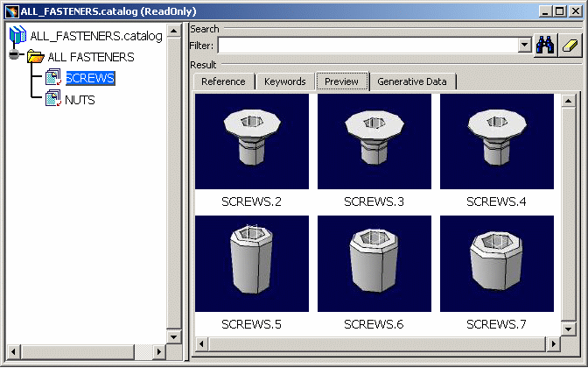Maximize the catalog window
The width and height of the screenshot is (588, 368).
coord(559,11)
